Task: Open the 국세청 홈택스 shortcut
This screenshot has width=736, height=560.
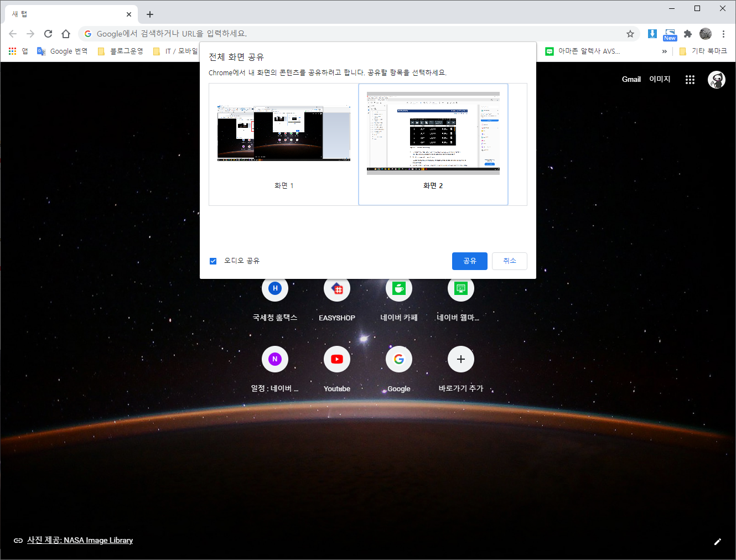Action: coord(275,300)
